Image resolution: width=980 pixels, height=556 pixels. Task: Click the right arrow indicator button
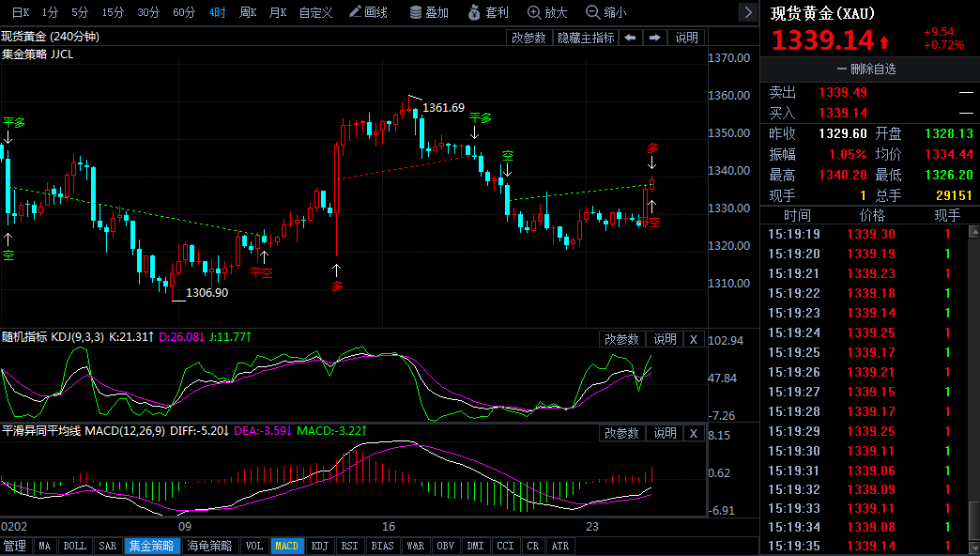[654, 38]
